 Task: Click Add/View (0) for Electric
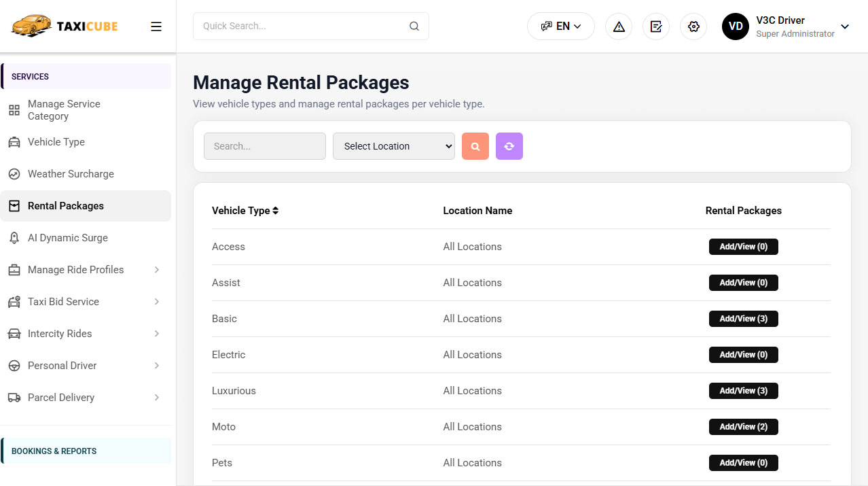(x=744, y=355)
